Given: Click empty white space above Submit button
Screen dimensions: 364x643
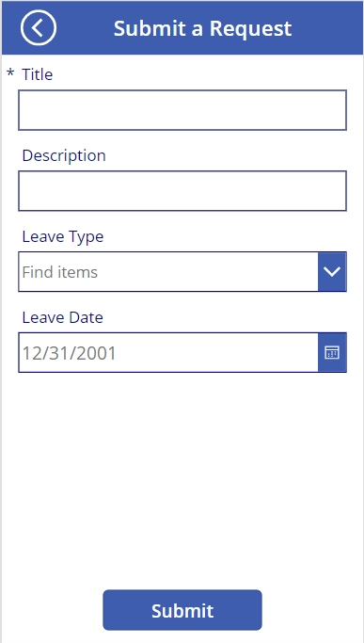Looking at the screenshot, I should (x=182, y=480).
